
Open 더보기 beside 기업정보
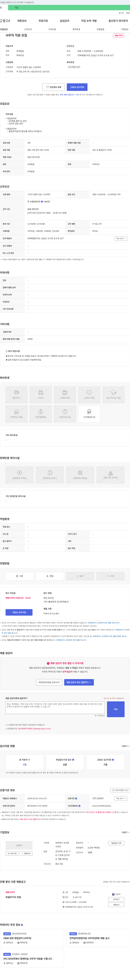click(125, 832)
